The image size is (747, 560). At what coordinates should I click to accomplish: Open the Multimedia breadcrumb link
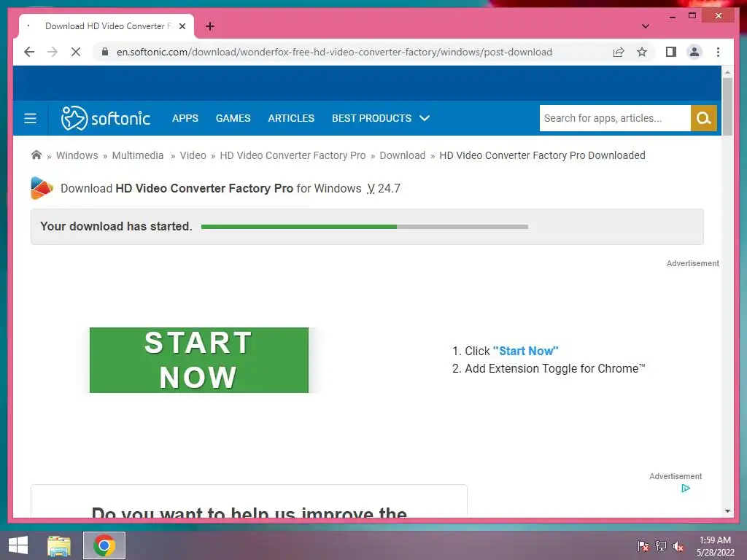[138, 155]
